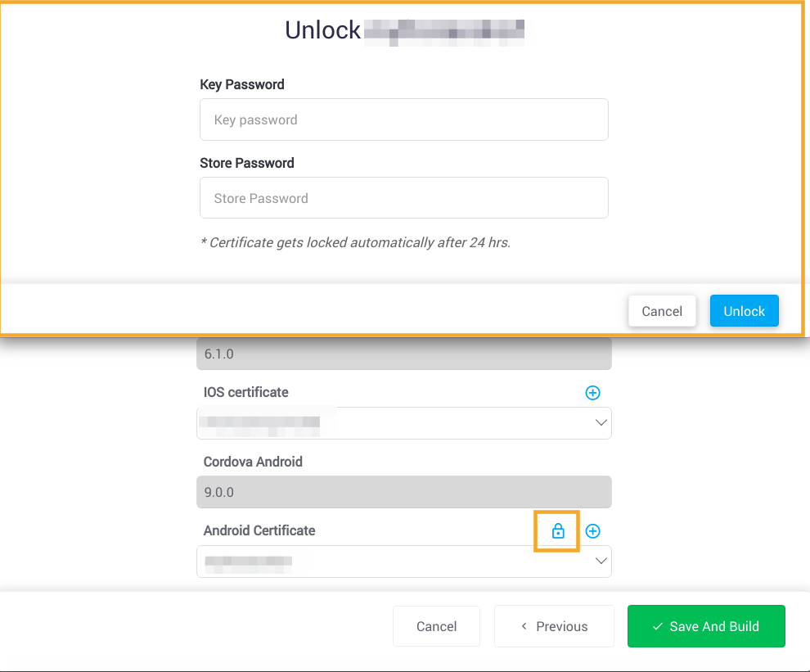Click Save And Build

coord(706,626)
